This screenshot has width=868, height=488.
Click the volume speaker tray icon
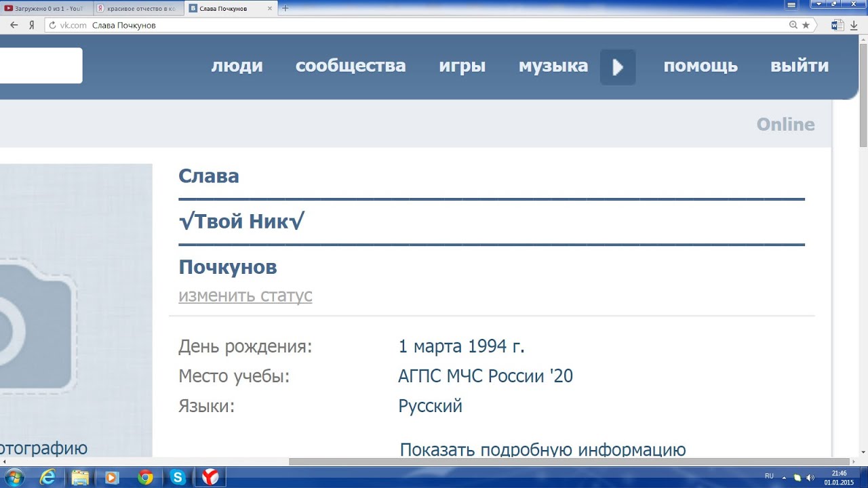pyautogui.click(x=810, y=477)
